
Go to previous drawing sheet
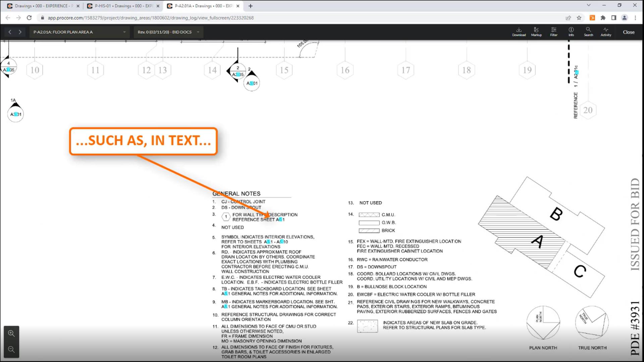point(10,32)
